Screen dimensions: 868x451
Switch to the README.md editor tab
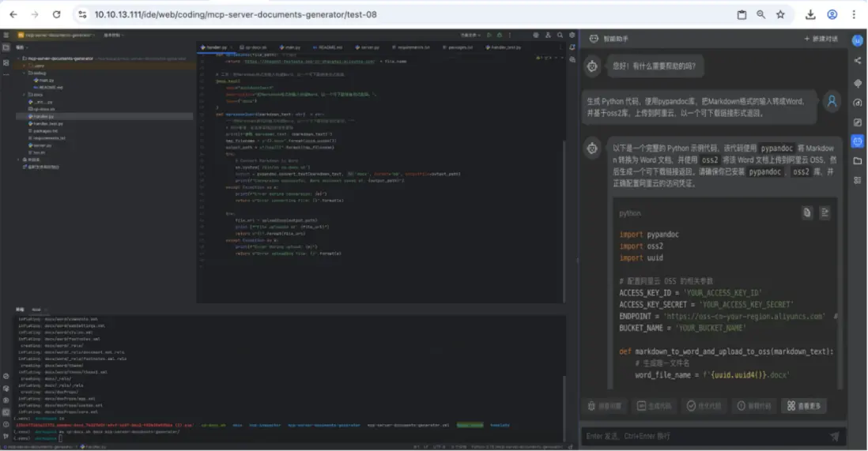pos(327,47)
